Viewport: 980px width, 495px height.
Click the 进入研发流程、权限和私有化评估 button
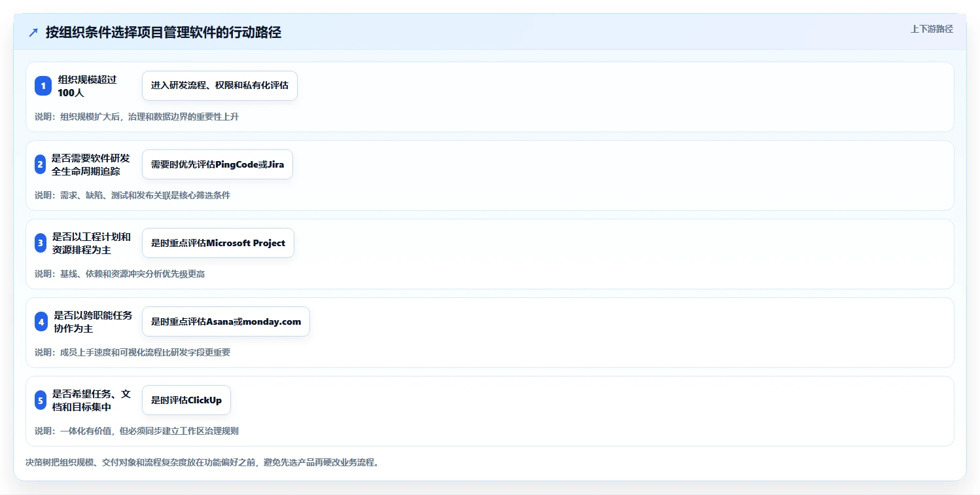click(220, 86)
